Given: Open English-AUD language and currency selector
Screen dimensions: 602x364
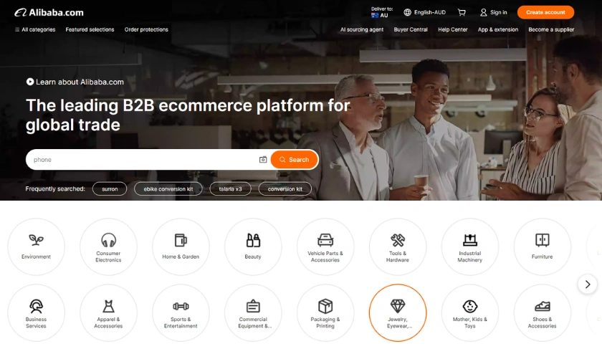Looking at the screenshot, I should click(424, 12).
